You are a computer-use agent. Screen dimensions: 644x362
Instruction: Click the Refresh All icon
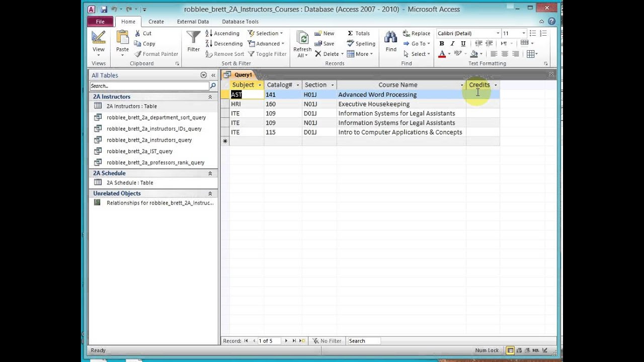coord(302,38)
